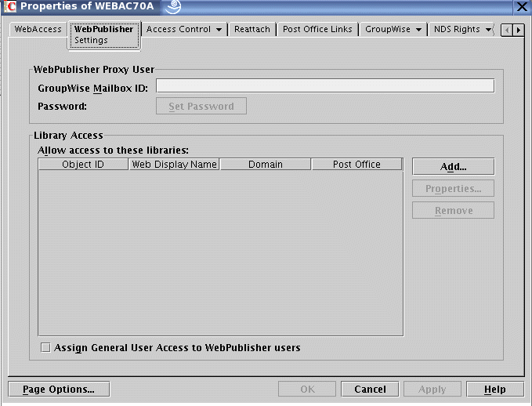The width and height of the screenshot is (532, 406).
Task: Click the Object ID column header
Action: (x=83, y=165)
